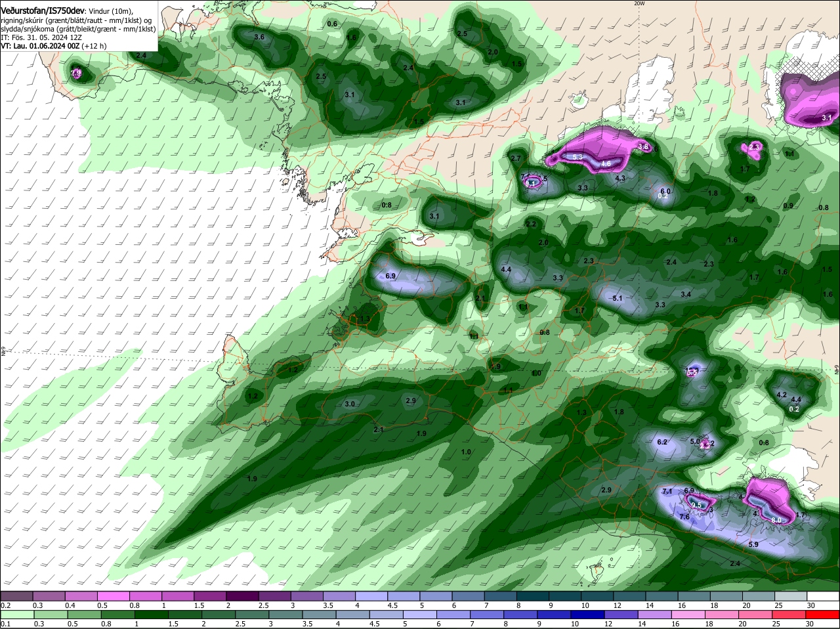Click the 8.0 precipitation value
The width and height of the screenshot is (840, 629).
tap(776, 520)
